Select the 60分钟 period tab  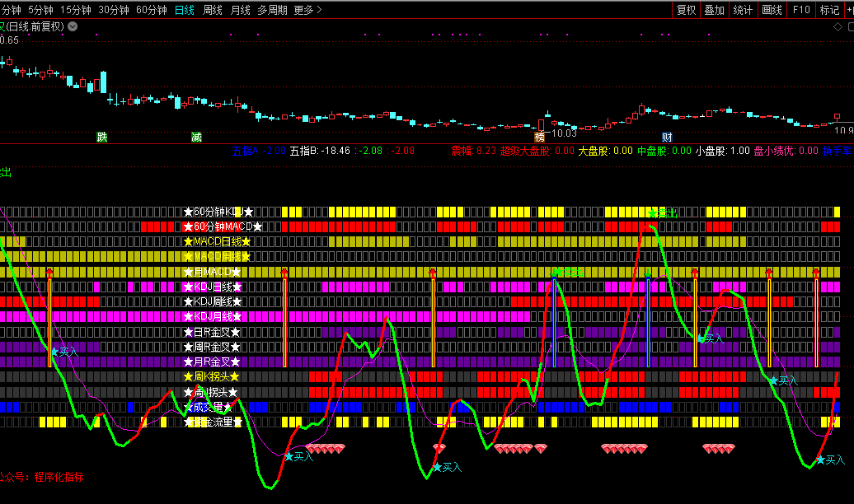[151, 10]
